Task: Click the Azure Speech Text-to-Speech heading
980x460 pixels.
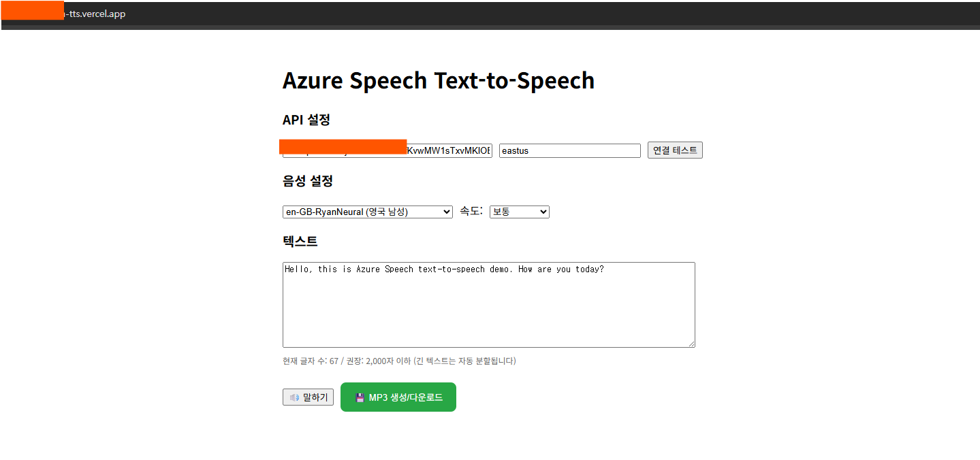Action: [439, 80]
